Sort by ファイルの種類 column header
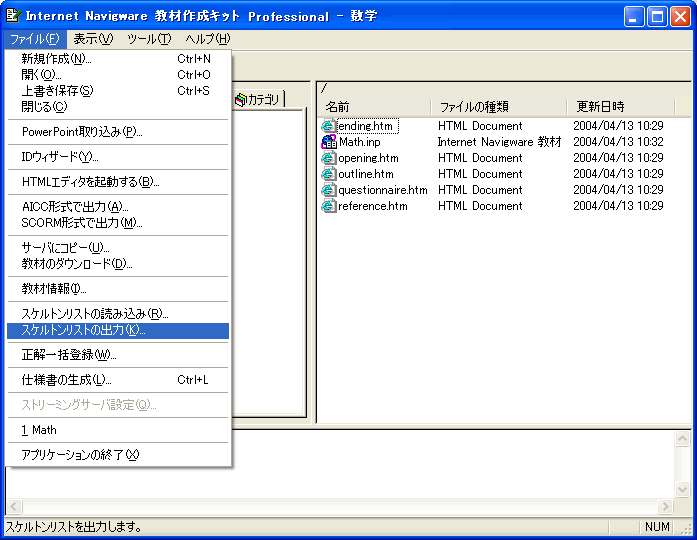 (x=499, y=107)
